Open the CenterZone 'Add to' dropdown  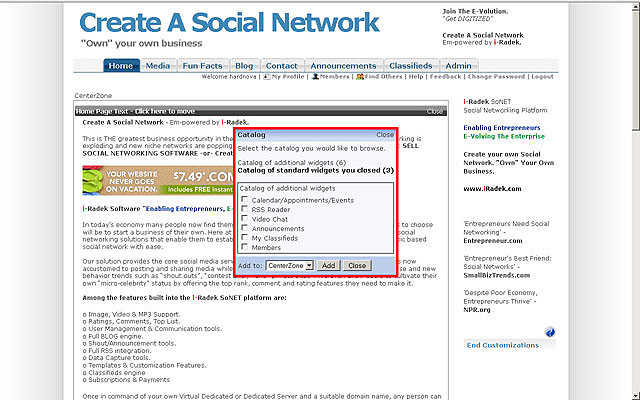[291, 265]
